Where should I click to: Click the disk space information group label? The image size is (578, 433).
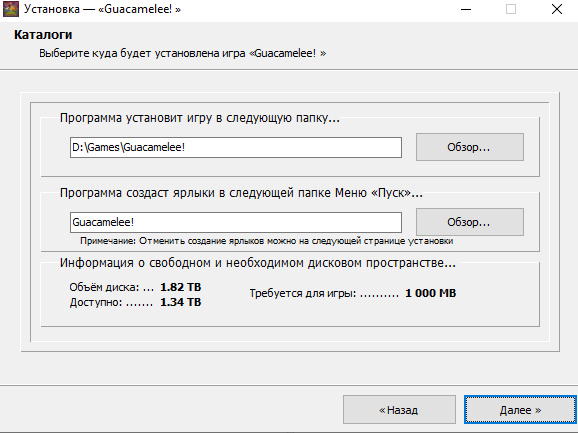click(258, 263)
